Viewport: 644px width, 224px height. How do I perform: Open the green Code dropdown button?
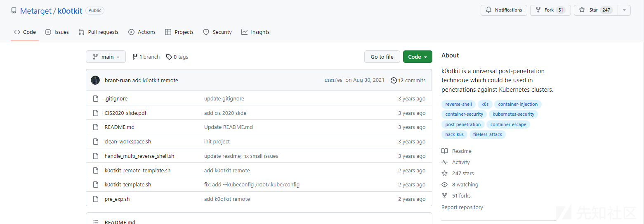[418, 57]
